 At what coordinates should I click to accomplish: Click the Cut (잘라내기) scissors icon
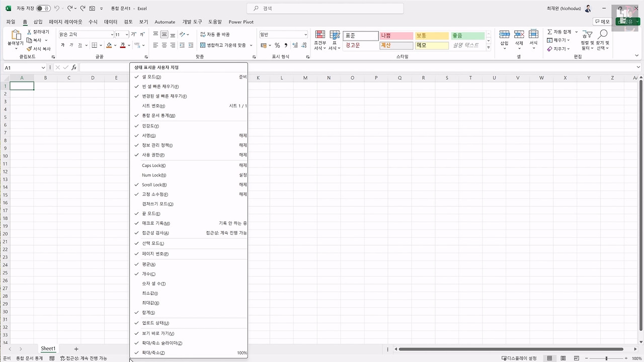point(30,32)
